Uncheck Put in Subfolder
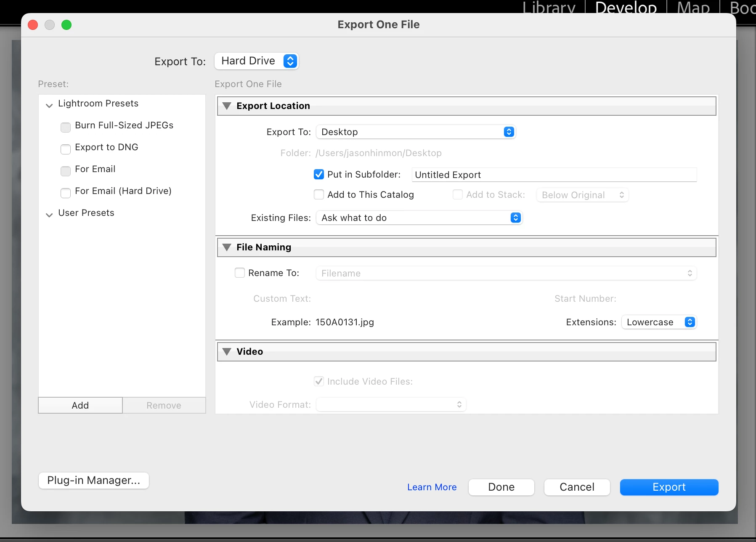This screenshot has height=542, width=756. tap(319, 174)
